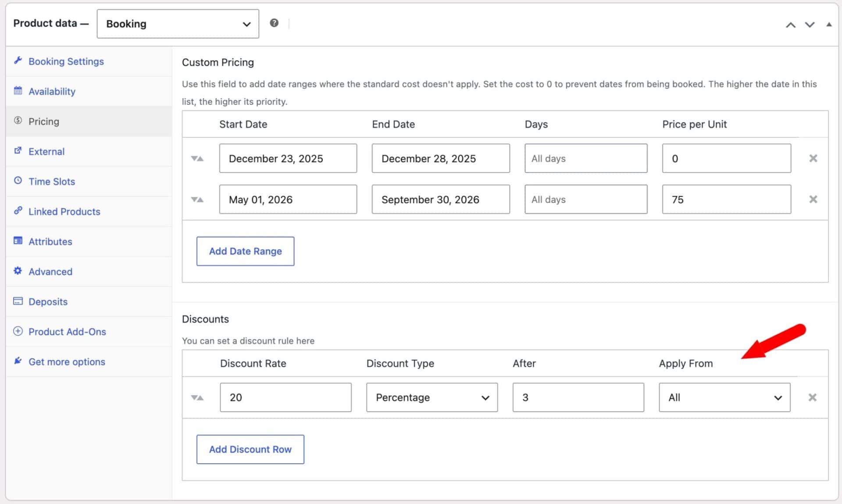
Task: Click the Add Discount Row button
Action: (250, 449)
